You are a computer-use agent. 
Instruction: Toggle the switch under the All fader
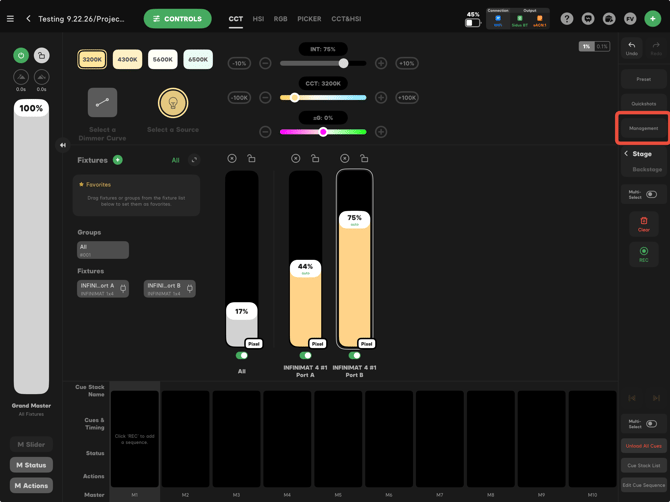[241, 355]
